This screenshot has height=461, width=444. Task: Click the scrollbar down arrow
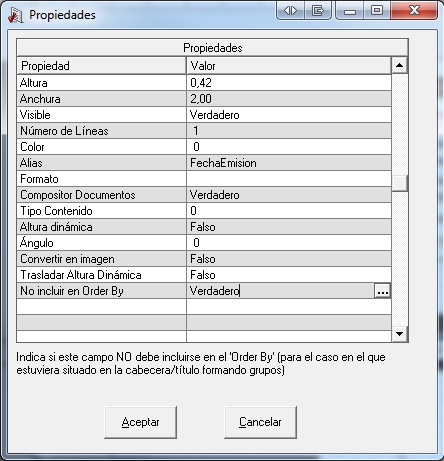(x=400, y=333)
